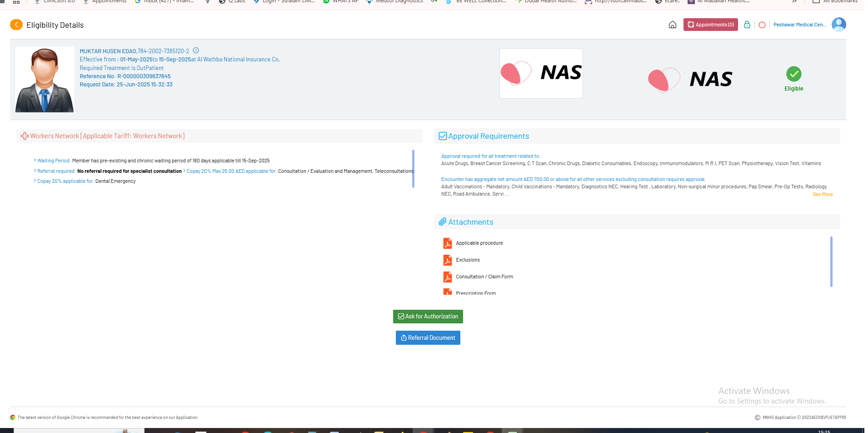Open Consultation / Claim Form PDF icon
Viewport: 868px width, 433px height.
point(448,277)
